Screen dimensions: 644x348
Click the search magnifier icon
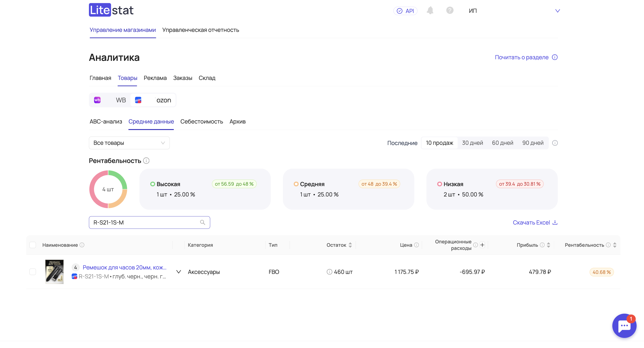(x=203, y=222)
